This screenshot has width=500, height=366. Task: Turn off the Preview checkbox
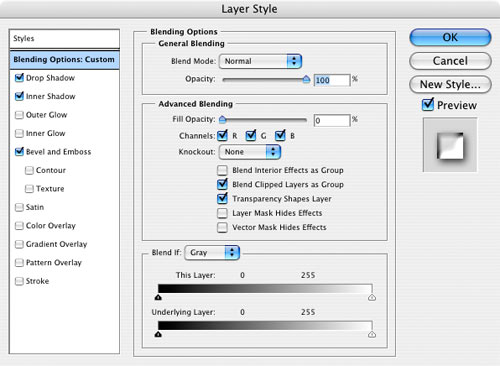(x=428, y=105)
